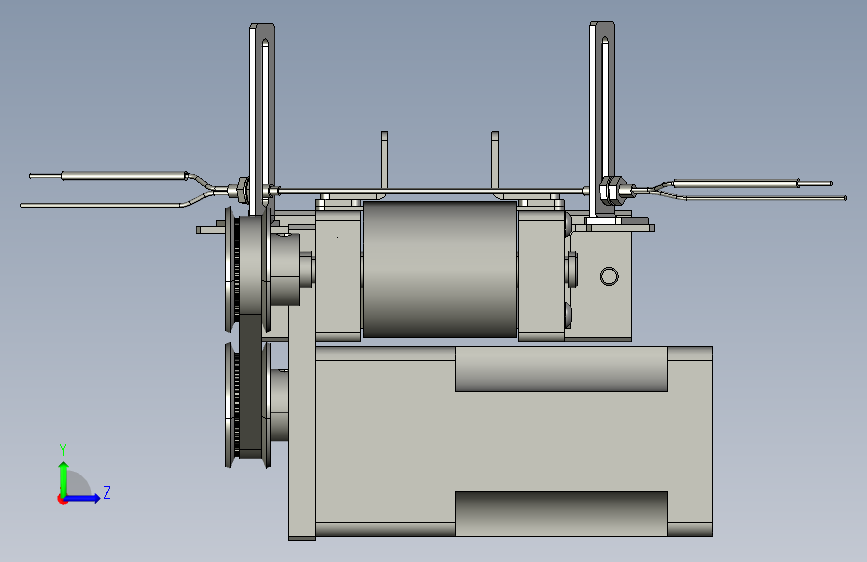Click the blue Z axis arrow of triad

[83, 498]
